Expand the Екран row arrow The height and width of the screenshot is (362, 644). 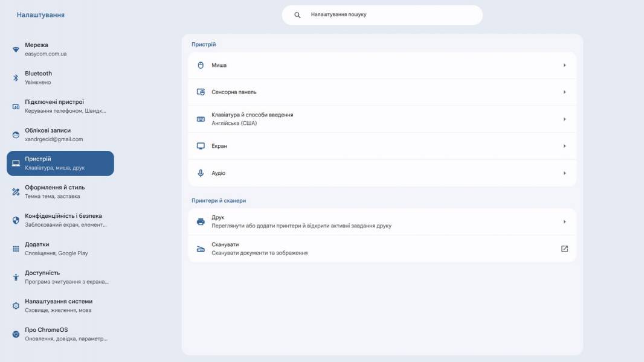tap(564, 146)
